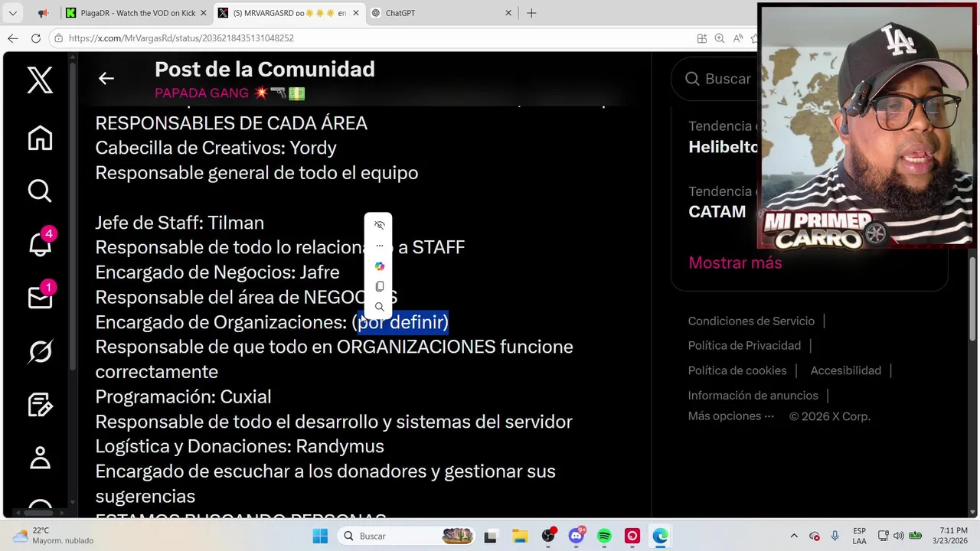The height and width of the screenshot is (551, 980).
Task: Expand the system tray hidden icons chevron
Action: (794, 536)
